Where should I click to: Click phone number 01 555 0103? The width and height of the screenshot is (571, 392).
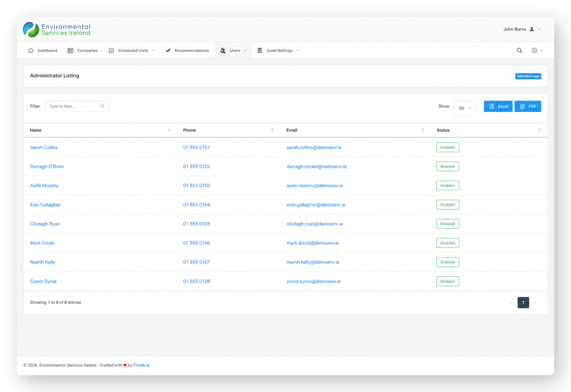pyautogui.click(x=197, y=185)
